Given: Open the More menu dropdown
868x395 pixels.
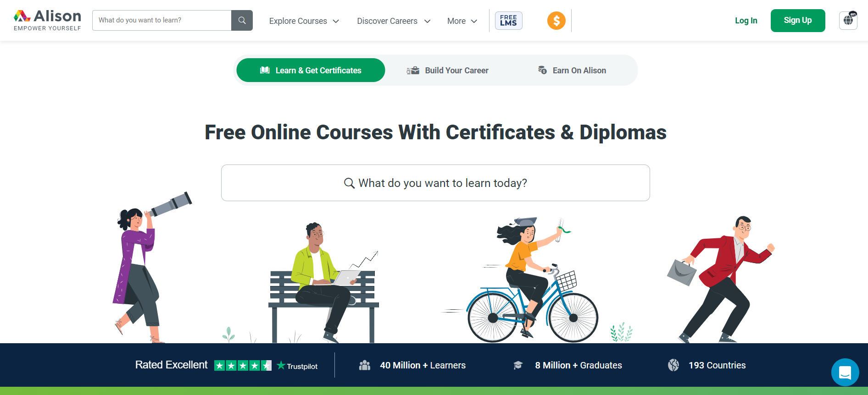Looking at the screenshot, I should [462, 21].
